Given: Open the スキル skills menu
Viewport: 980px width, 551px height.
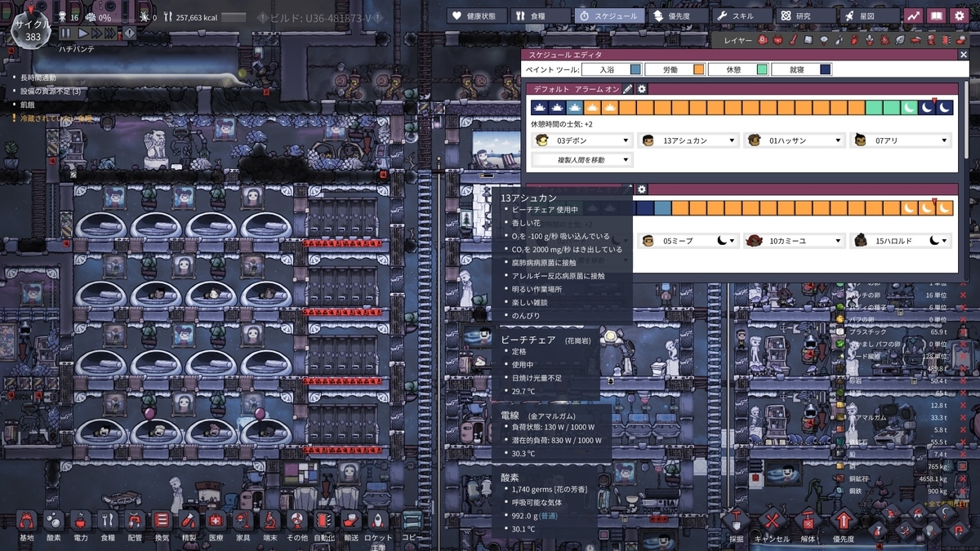Looking at the screenshot, I should [741, 16].
